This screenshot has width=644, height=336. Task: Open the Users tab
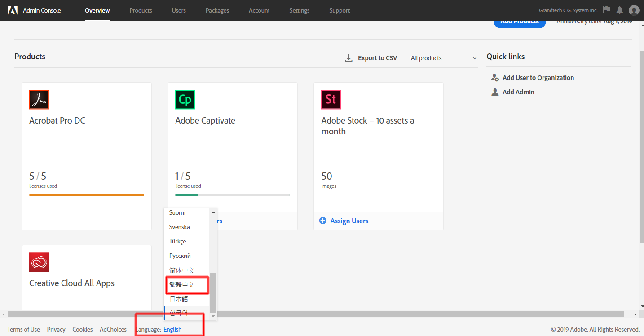pos(179,10)
